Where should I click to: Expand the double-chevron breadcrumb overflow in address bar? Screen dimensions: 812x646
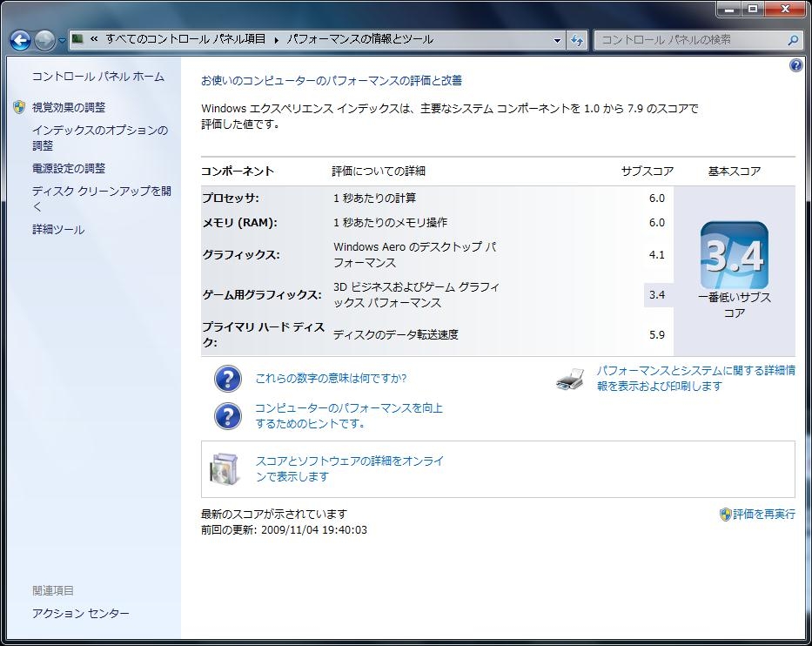click(94, 39)
